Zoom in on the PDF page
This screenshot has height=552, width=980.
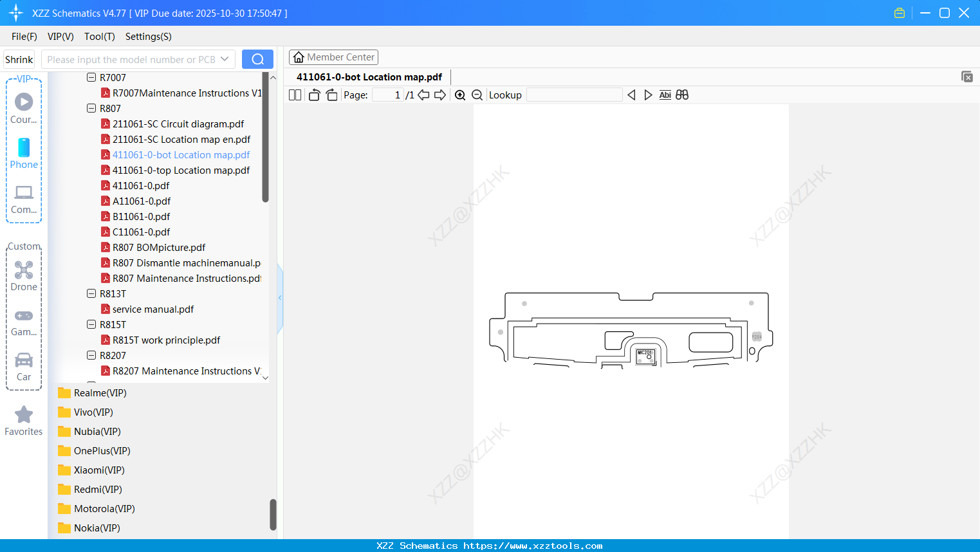(x=460, y=95)
